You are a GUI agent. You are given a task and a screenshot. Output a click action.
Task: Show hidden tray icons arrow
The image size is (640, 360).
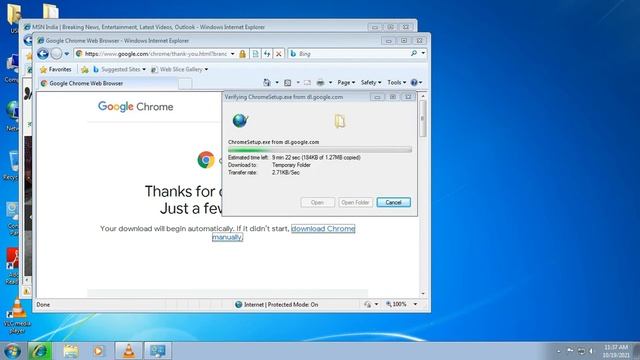558,351
